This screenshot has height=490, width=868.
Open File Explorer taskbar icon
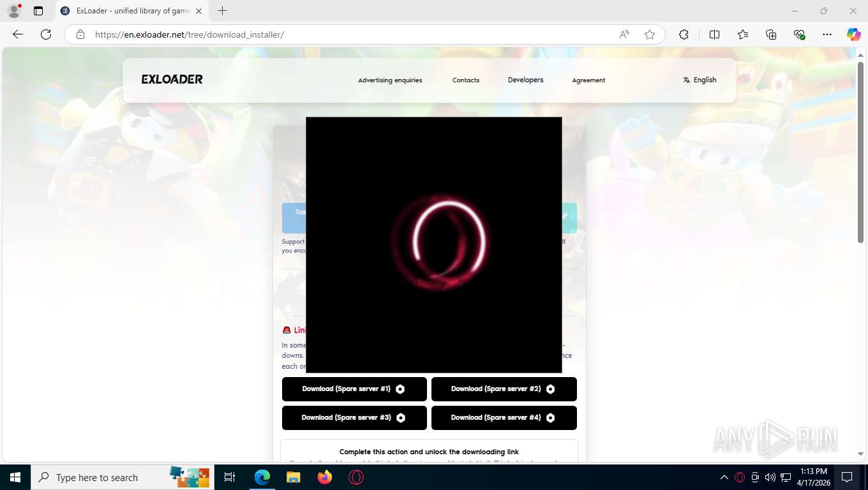coord(293,477)
